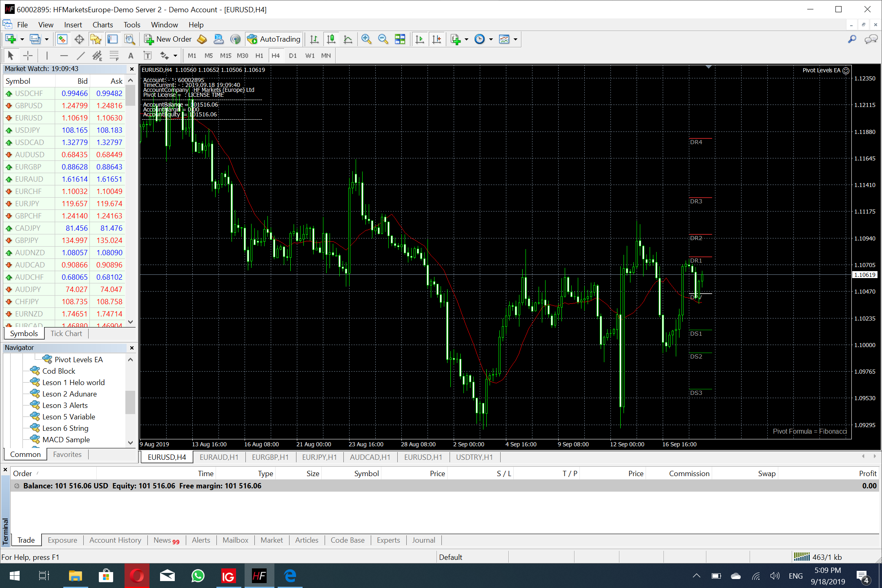
Task: Click the Zoom Out magnifier icon
Action: [x=383, y=39]
